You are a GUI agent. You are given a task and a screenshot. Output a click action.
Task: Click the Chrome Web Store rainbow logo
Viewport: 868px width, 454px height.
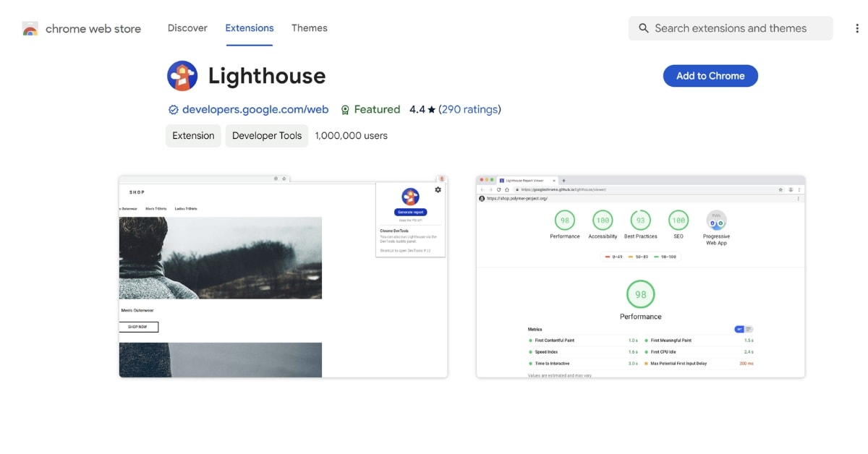pyautogui.click(x=30, y=29)
